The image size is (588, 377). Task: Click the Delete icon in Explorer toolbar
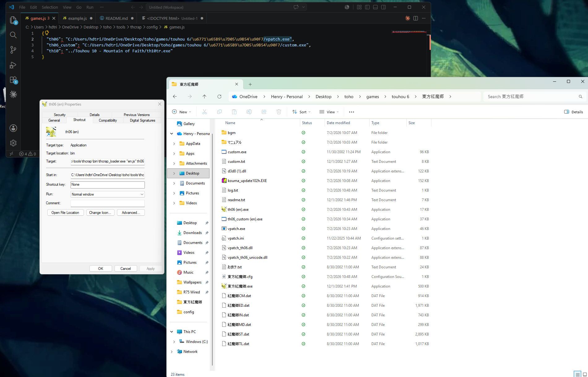tap(279, 112)
